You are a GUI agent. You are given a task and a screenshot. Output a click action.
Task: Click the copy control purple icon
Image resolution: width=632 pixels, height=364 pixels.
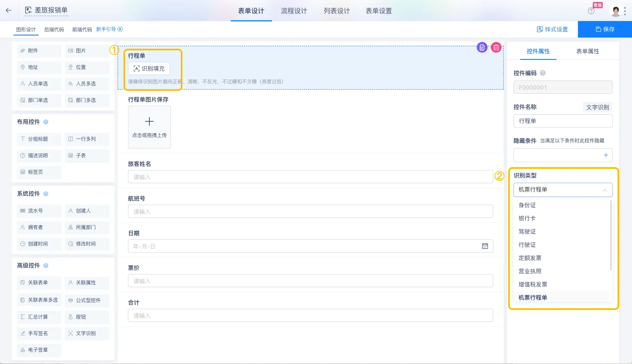click(x=482, y=47)
